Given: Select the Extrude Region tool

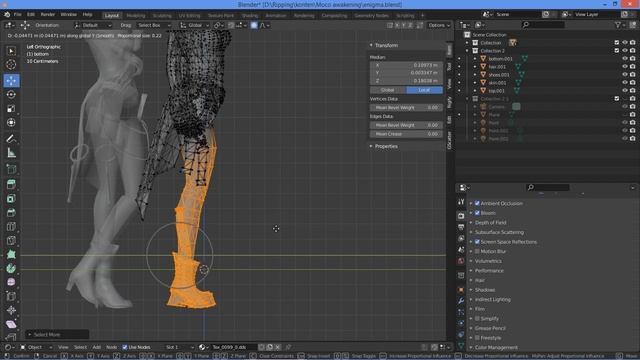Looking at the screenshot, I should click(x=11, y=184).
